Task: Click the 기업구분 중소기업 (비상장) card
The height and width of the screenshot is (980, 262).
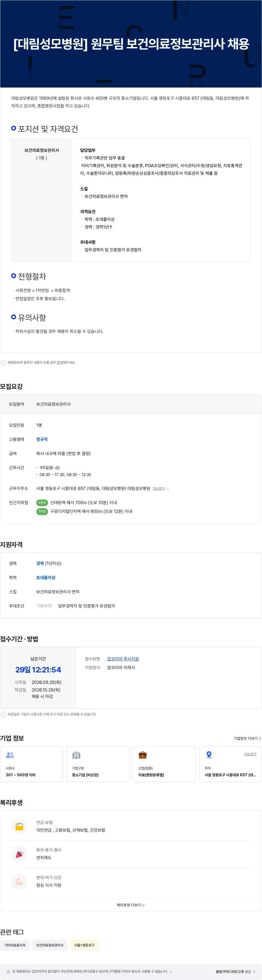Action: pyautogui.click(x=98, y=764)
